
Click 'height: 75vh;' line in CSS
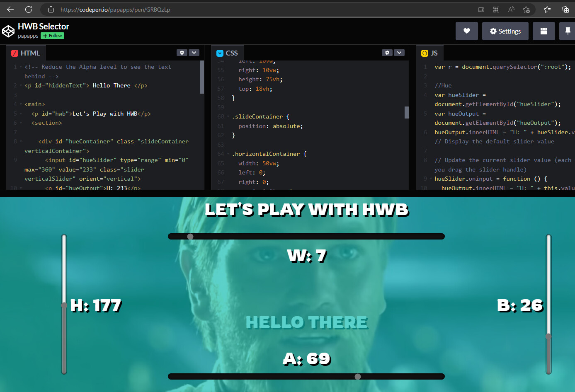point(260,79)
